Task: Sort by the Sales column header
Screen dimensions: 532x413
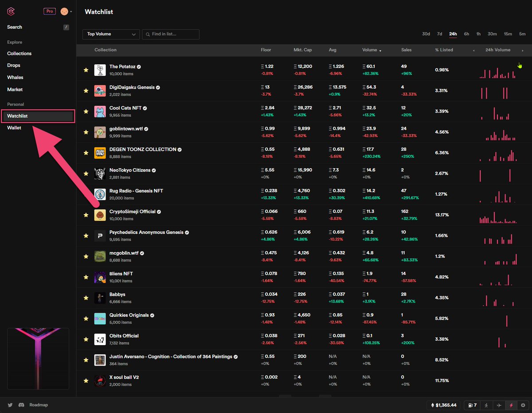Action: pos(407,50)
